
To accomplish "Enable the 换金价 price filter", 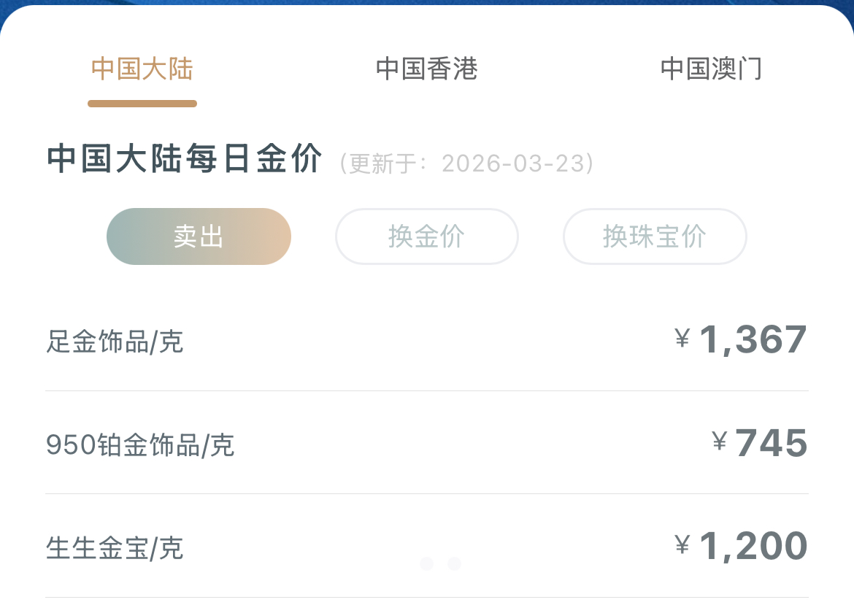I will click(426, 236).
